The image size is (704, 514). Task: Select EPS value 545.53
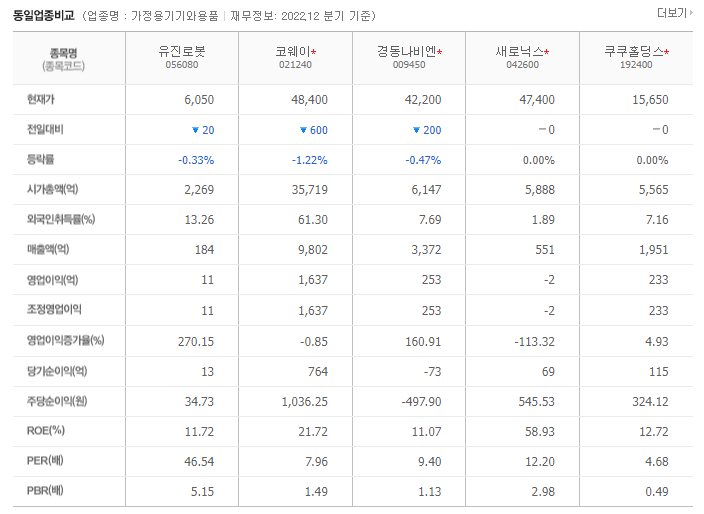tap(537, 402)
